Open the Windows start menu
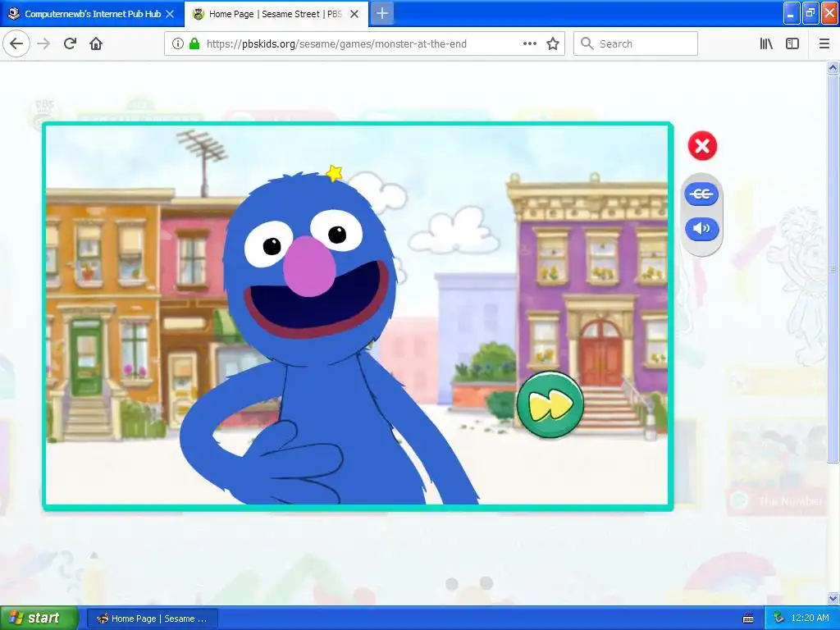Screen dimensions: 840x630 coord(39,619)
